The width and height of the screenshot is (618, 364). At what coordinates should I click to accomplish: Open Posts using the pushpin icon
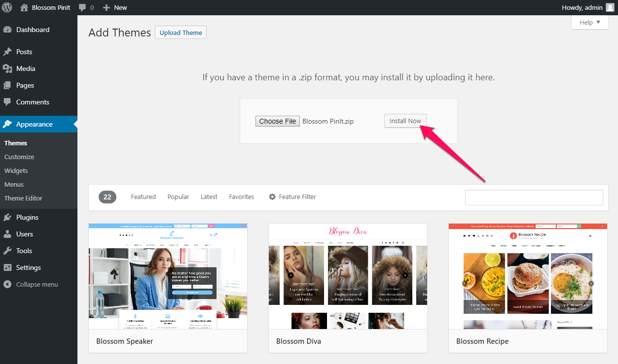coord(7,52)
